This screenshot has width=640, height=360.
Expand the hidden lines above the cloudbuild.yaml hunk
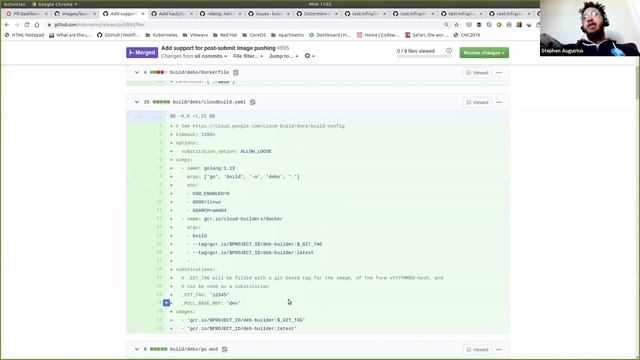(x=147, y=117)
